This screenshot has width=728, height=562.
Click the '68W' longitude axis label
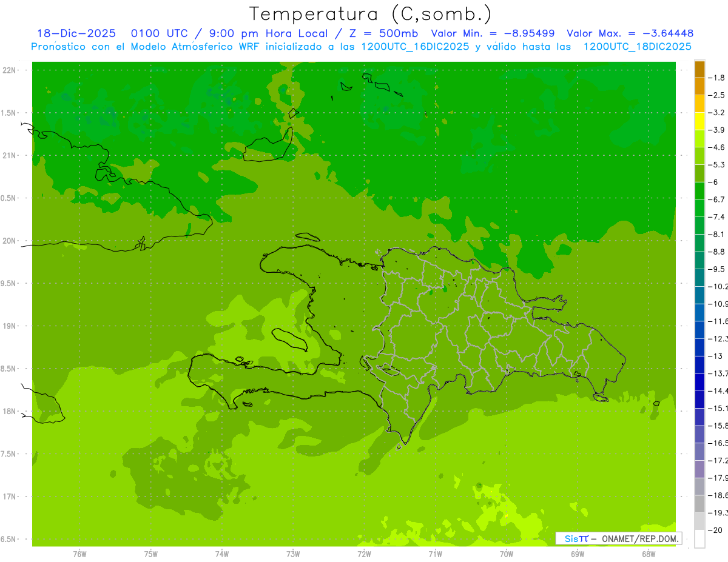coord(649,554)
